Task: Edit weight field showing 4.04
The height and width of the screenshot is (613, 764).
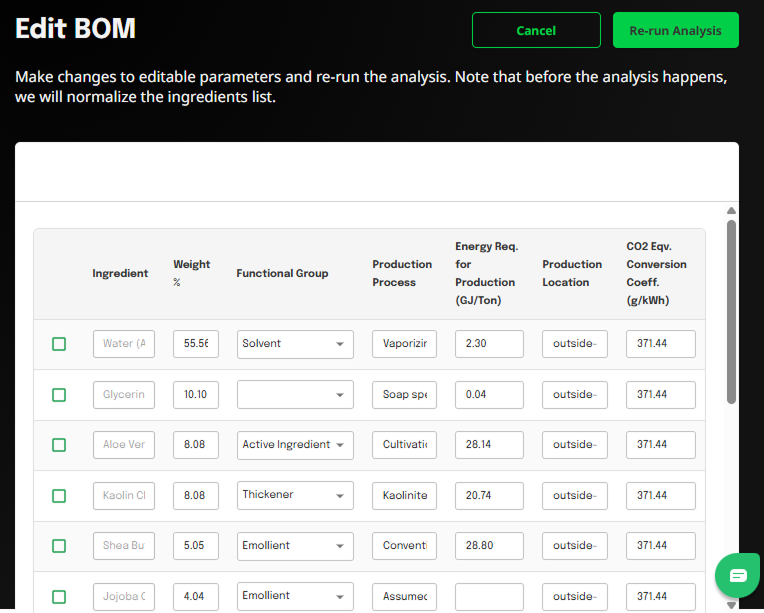Action: [196, 597]
